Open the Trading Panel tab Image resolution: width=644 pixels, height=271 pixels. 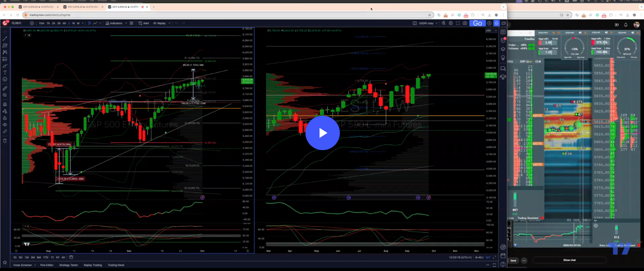point(116,265)
